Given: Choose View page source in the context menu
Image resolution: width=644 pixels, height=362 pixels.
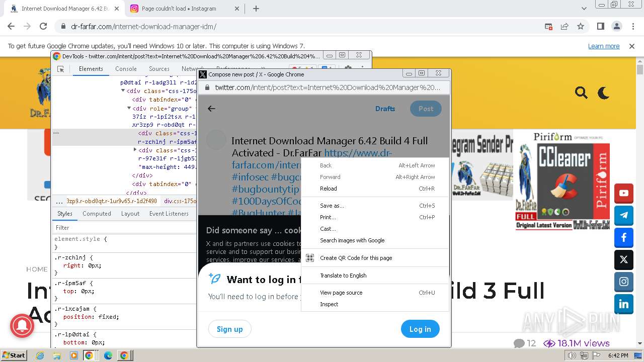Looking at the screenshot, I should (375, 293).
